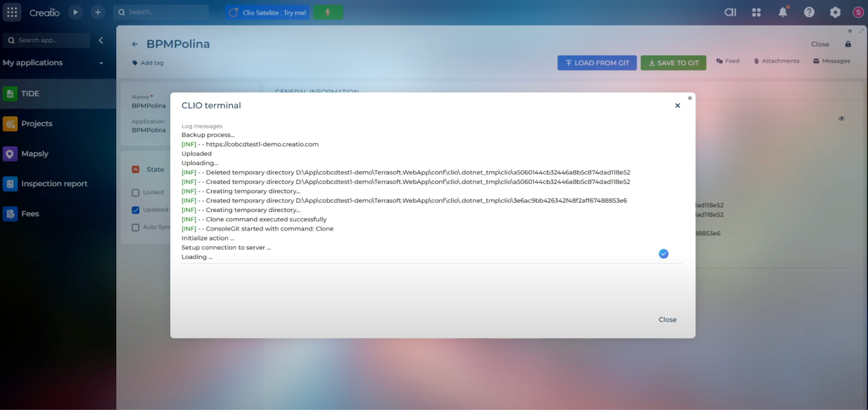Click the plus add icon in top bar

(x=98, y=12)
